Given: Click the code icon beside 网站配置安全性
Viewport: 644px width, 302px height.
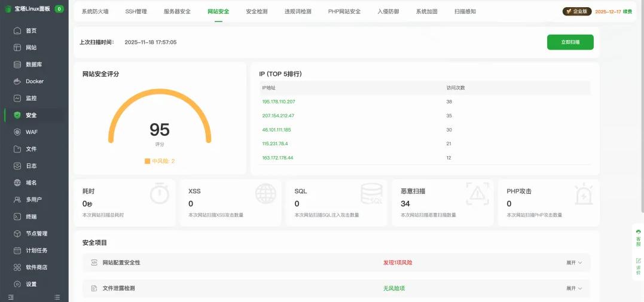Looking at the screenshot, I should pyautogui.click(x=94, y=263).
